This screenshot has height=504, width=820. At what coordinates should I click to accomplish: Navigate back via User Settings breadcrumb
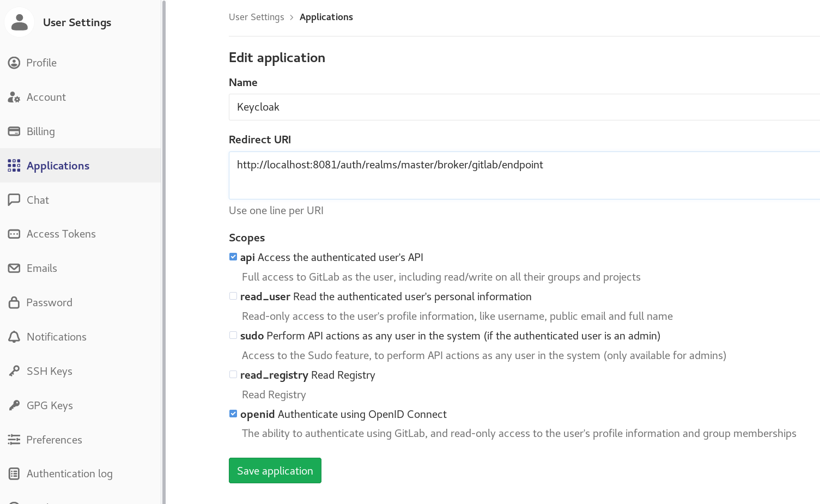point(256,17)
